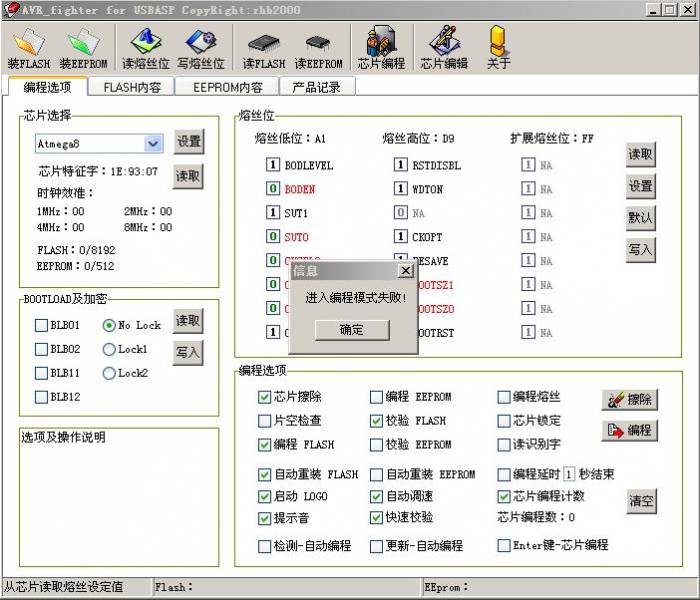Toggle the BLB02 checkbox
Viewport: 700px width, 600px height.
pyautogui.click(x=41, y=349)
